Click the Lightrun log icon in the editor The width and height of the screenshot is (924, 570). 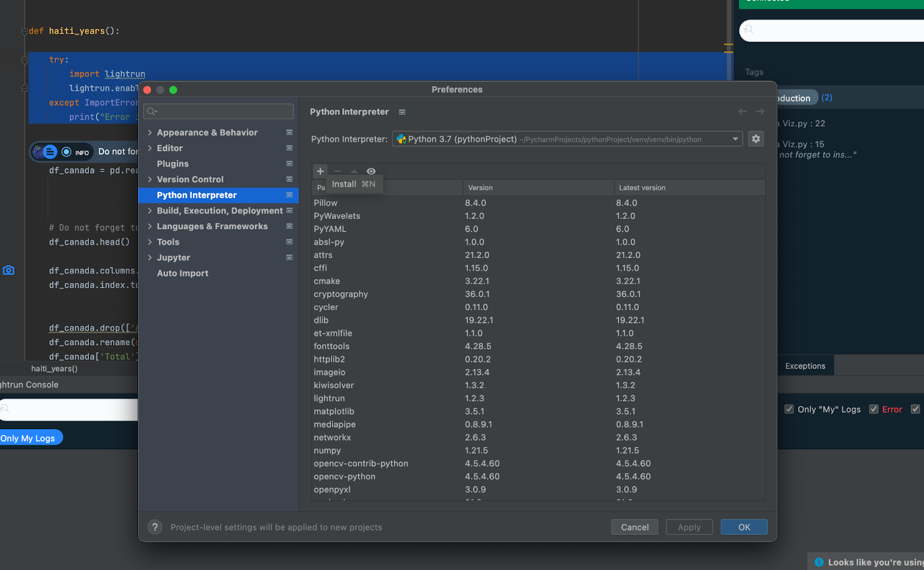click(50, 152)
